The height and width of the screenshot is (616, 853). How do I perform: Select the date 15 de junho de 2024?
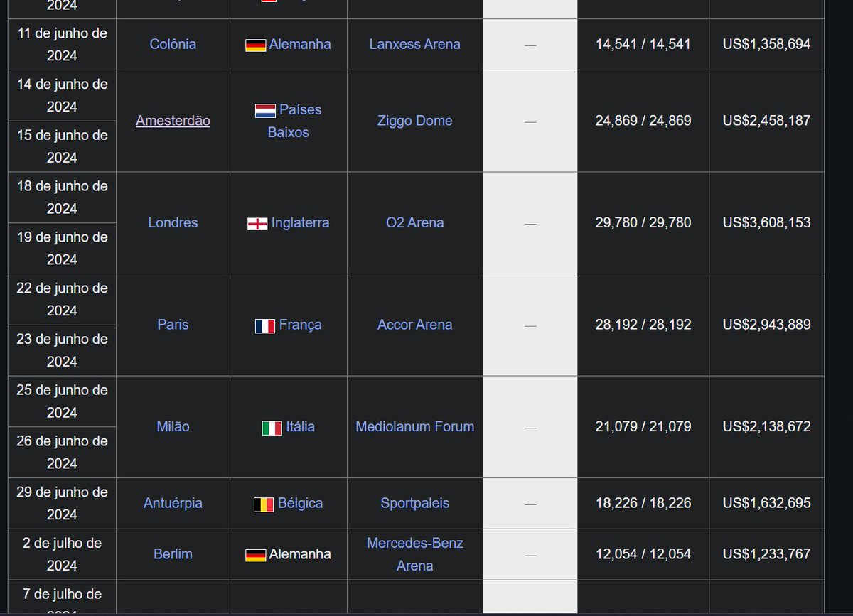62,146
